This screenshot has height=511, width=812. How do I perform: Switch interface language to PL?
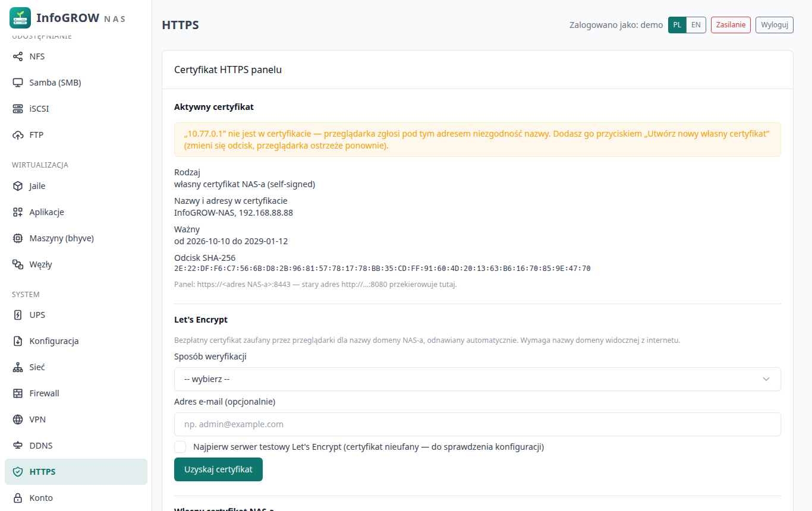pos(677,25)
